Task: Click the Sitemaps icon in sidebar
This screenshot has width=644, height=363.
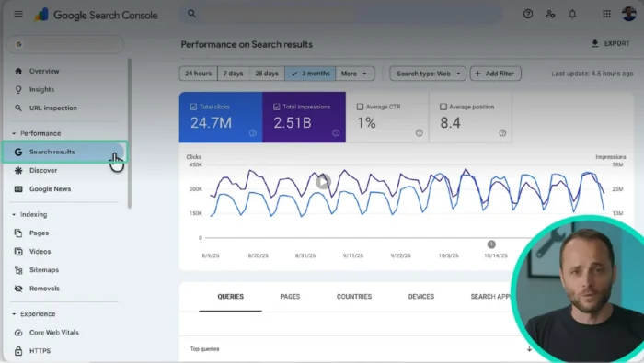Action: [x=18, y=270]
